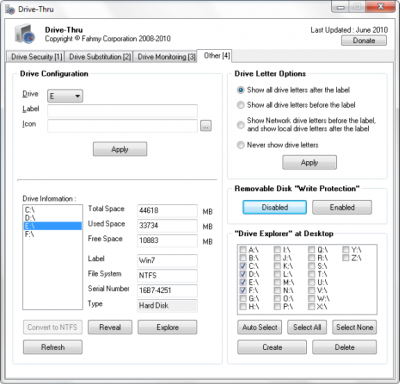
Task: Switch to the Drive Security [1] tab
Action: tap(36, 57)
